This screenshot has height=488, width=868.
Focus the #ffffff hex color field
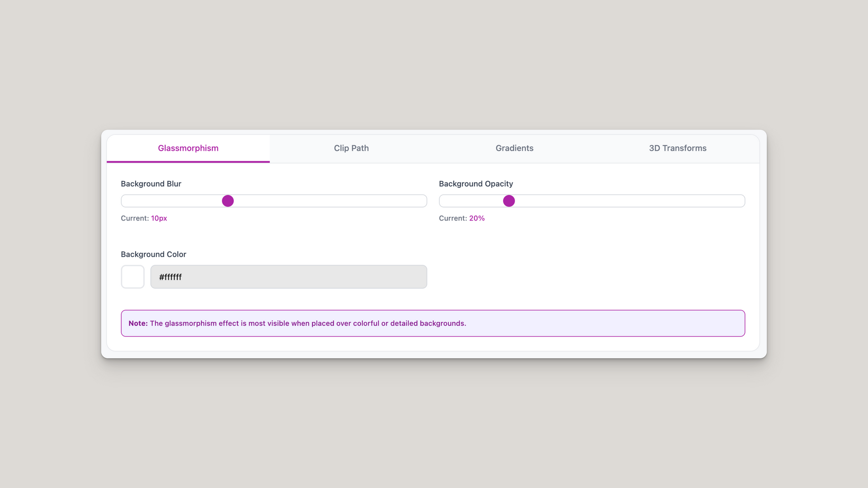(x=288, y=277)
